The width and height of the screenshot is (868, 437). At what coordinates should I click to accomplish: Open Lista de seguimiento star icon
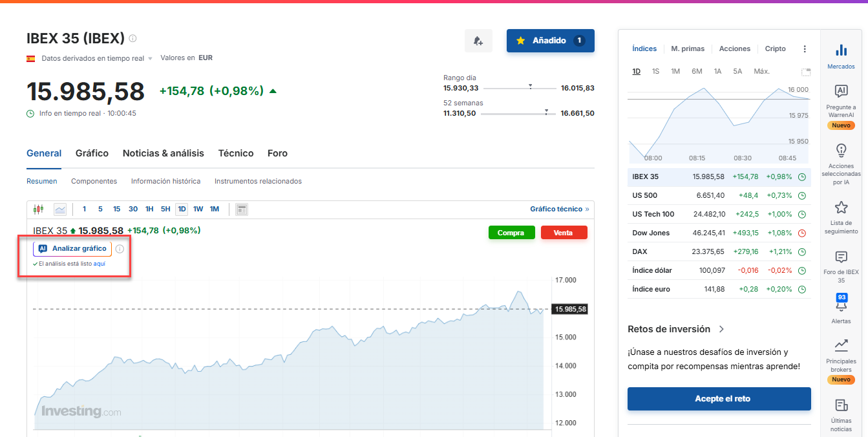click(x=841, y=217)
